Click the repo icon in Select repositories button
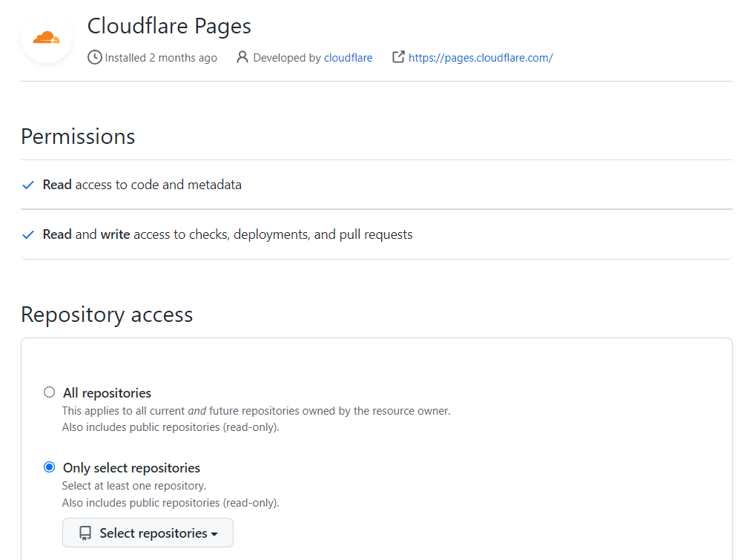The image size is (743, 560). tap(85, 533)
